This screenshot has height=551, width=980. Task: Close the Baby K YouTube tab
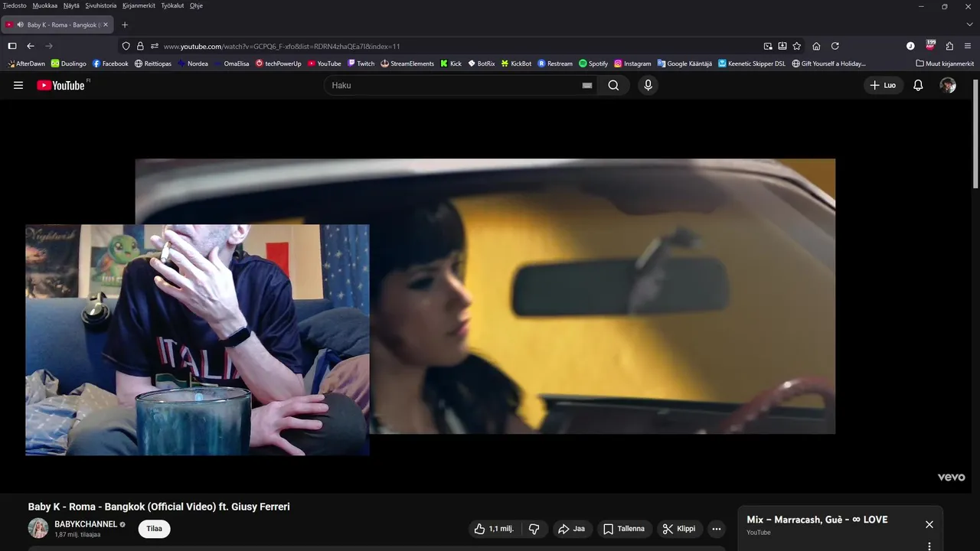click(x=106, y=24)
